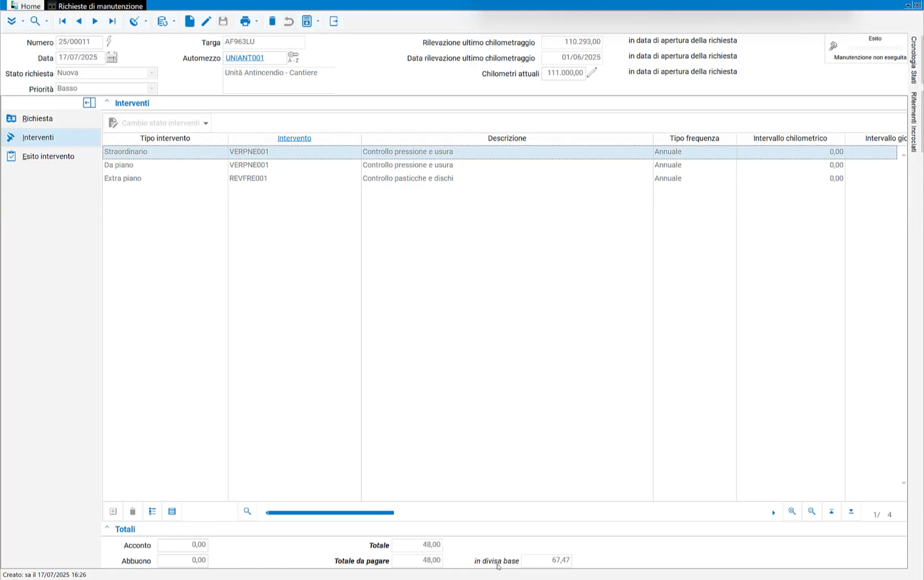Screen dimensions: 924x580
Task: Open dropdown arrow beside the satellite dish icon
Action: pyautogui.click(x=146, y=21)
